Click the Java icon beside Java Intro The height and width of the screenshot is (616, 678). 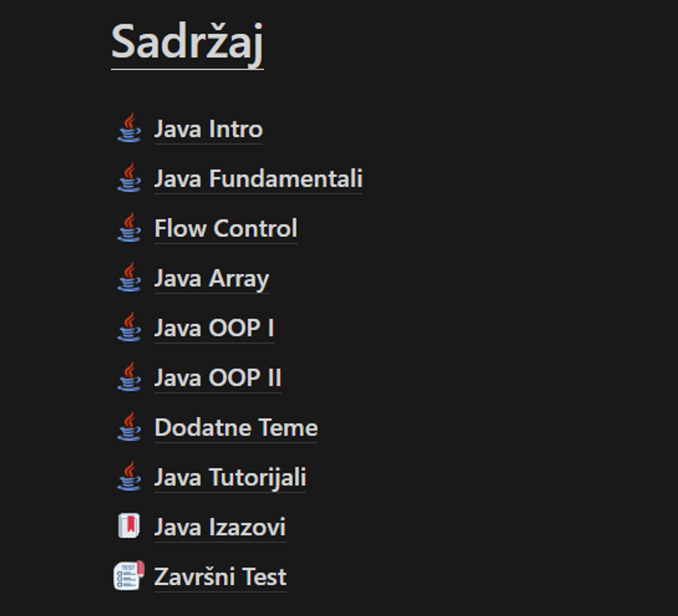(129, 129)
